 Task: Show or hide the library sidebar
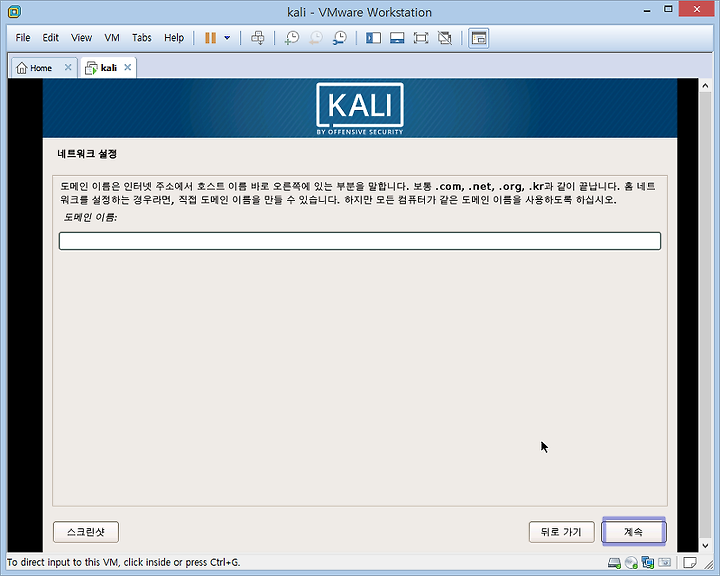coord(373,38)
